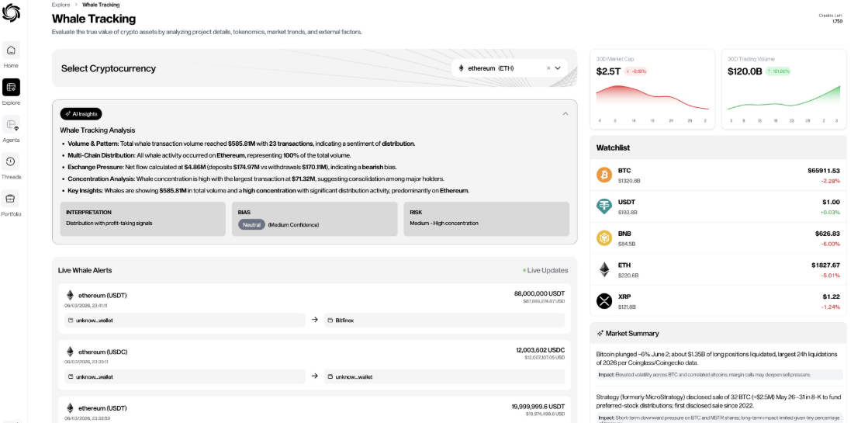The width and height of the screenshot is (868, 423).
Task: Click the BNB icon in watchlist
Action: [604, 238]
